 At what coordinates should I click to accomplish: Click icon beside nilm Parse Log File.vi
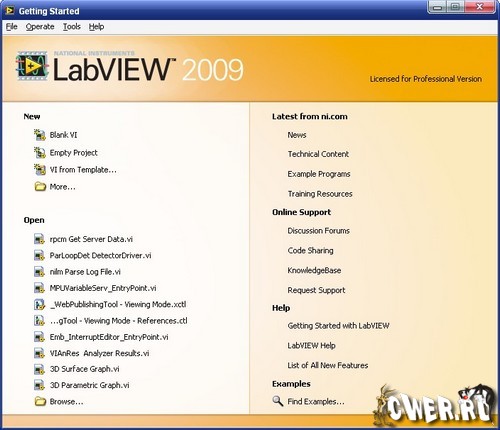pyautogui.click(x=39, y=272)
